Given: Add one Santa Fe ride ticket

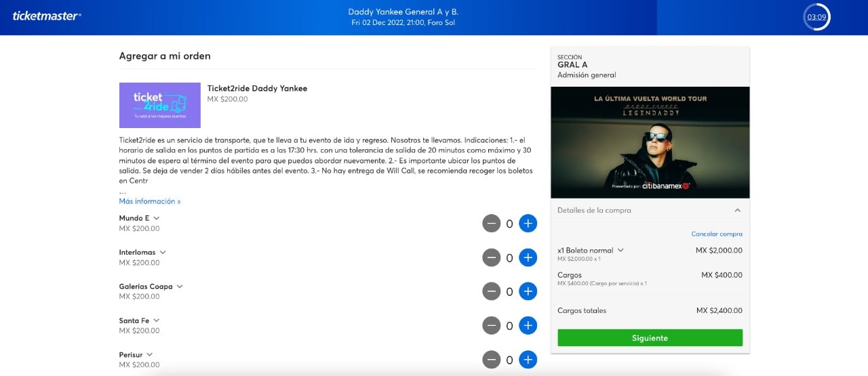Looking at the screenshot, I should [528, 326].
